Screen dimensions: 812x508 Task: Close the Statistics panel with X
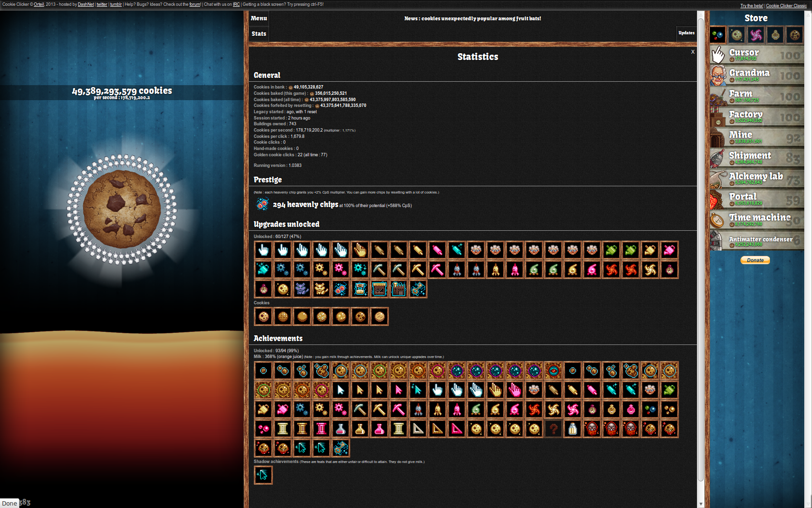coord(693,52)
